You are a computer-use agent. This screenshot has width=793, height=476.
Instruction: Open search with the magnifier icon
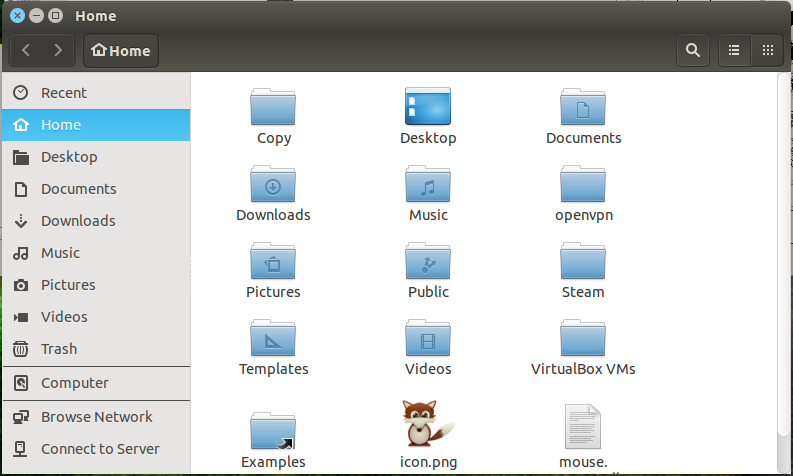point(692,50)
